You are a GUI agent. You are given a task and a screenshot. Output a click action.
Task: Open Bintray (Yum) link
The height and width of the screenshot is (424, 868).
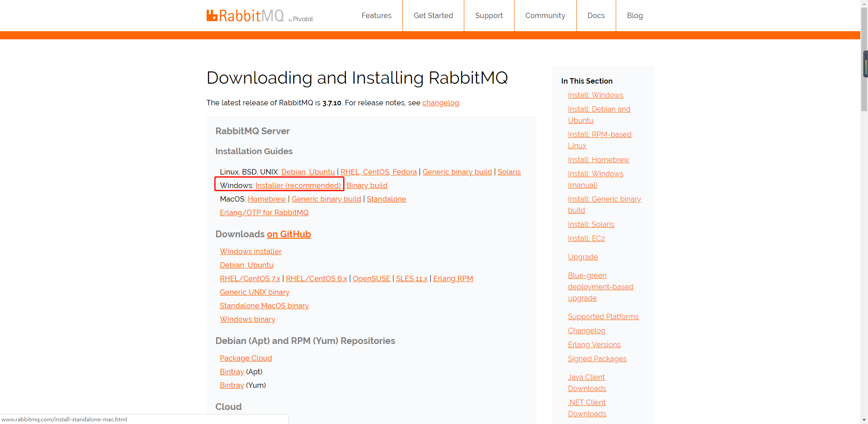[x=232, y=385]
